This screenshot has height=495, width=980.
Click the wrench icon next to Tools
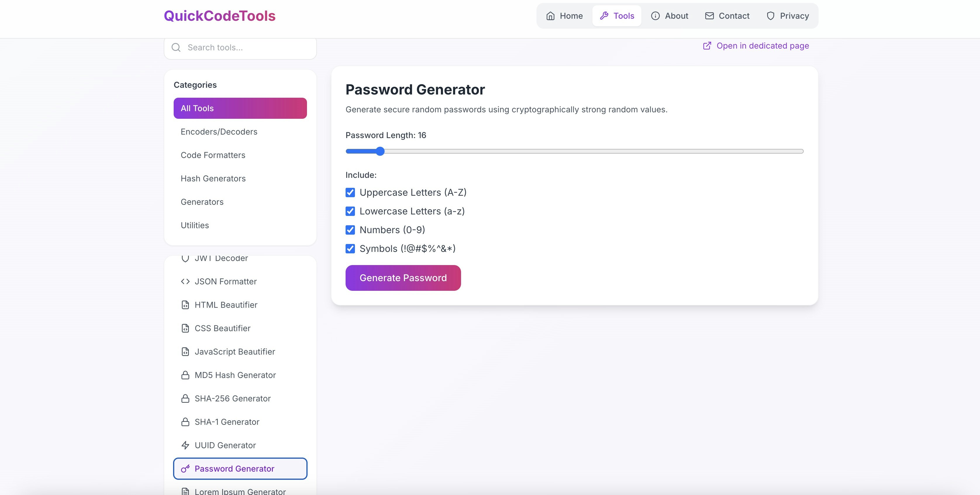pyautogui.click(x=605, y=16)
